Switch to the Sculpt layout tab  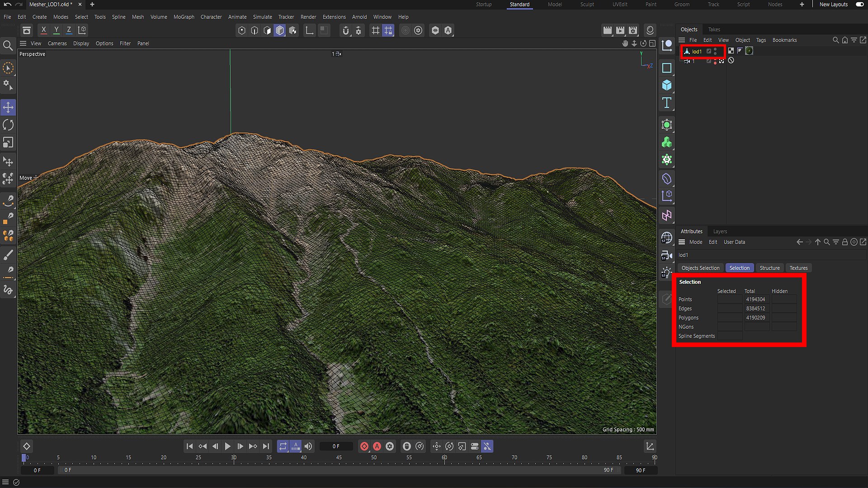(587, 5)
